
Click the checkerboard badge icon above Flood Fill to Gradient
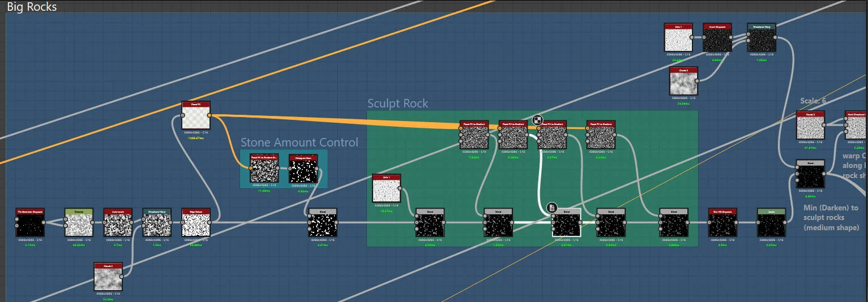point(538,119)
